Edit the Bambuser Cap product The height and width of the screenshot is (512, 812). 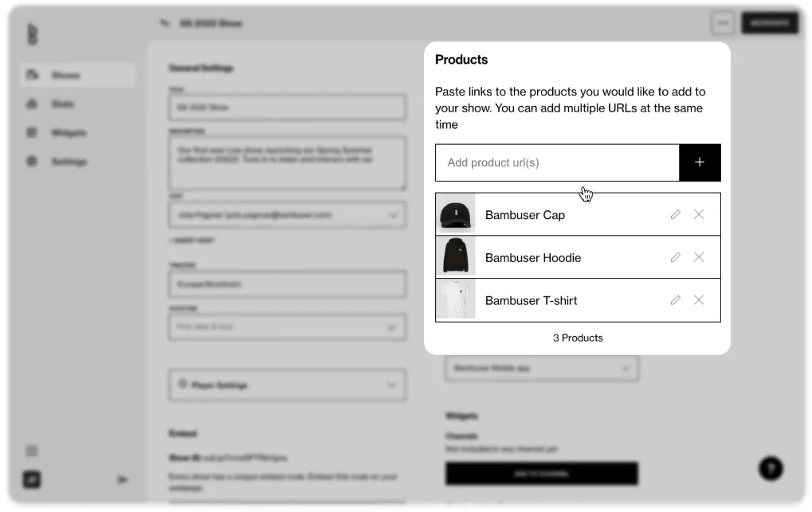[x=675, y=214]
